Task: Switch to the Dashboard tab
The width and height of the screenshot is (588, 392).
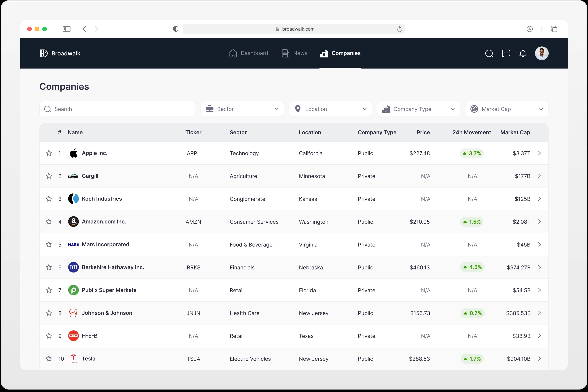Action: (x=248, y=53)
